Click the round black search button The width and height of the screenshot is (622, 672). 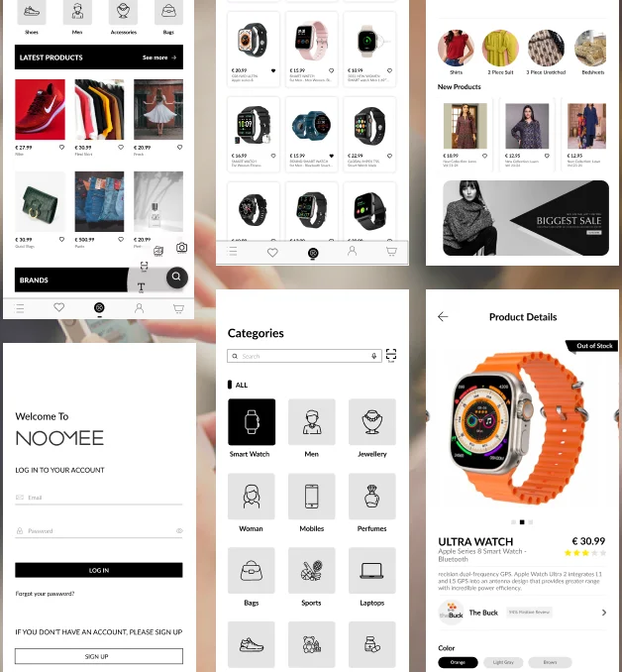tap(176, 277)
